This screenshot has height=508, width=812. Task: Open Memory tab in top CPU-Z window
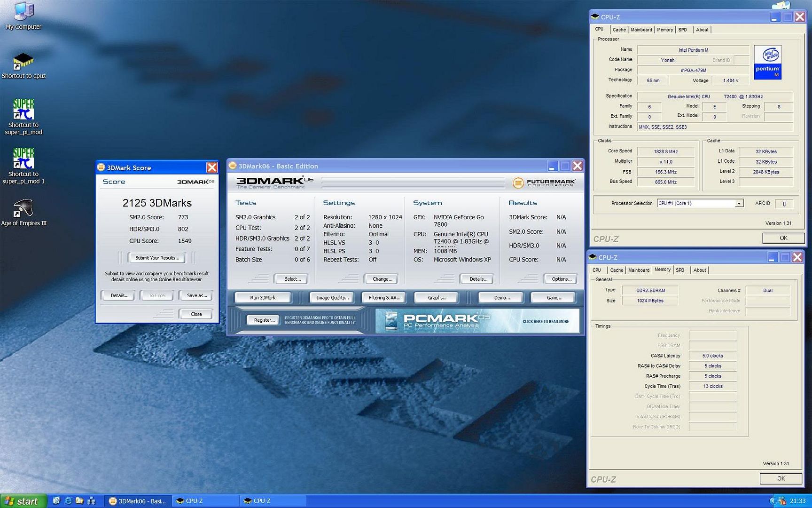665,30
